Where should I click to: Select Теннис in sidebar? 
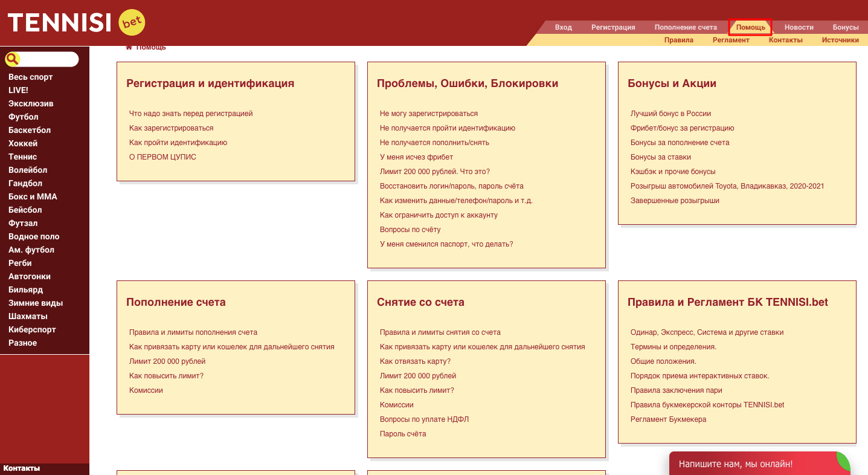tap(23, 157)
